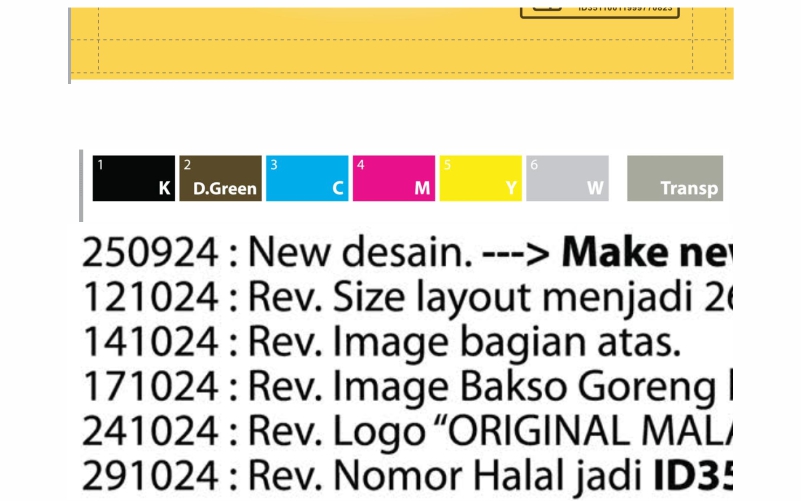This screenshot has height=501, width=801.
Task: Select the D.Green ink swatch
Action: pos(220,178)
